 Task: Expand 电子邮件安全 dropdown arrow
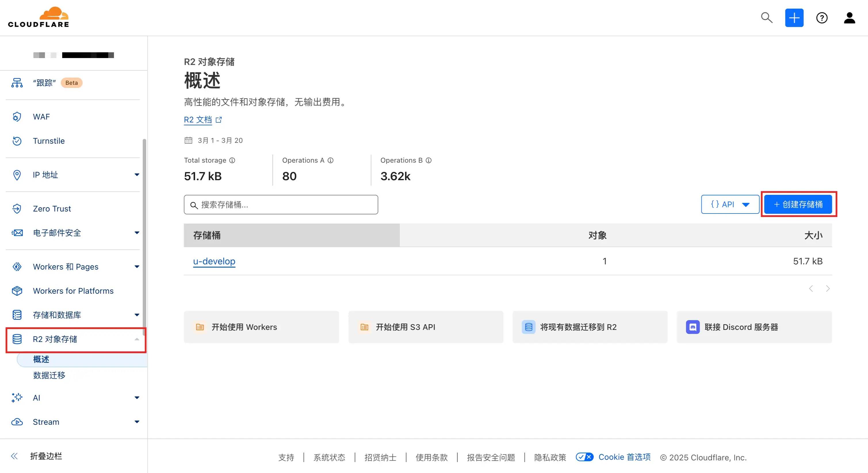[x=137, y=233]
